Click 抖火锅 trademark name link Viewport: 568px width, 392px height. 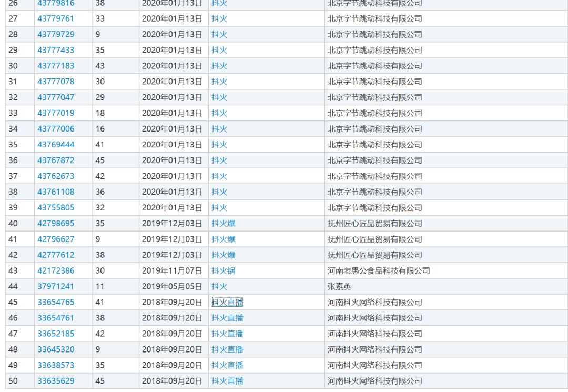(224, 270)
